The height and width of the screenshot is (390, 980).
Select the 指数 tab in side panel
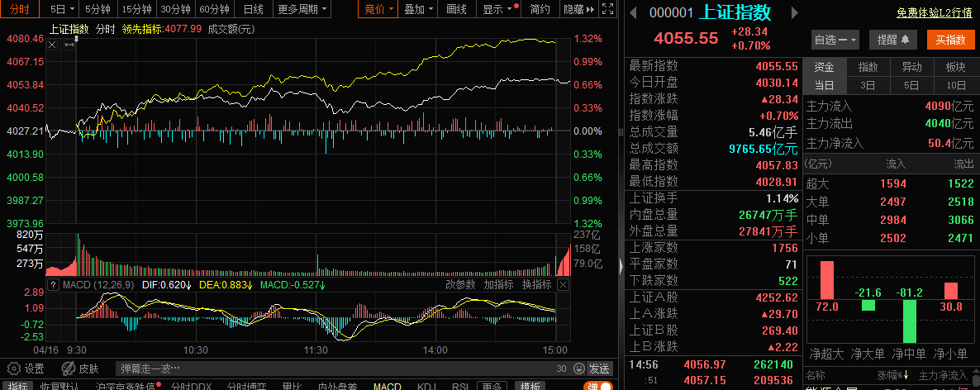point(868,67)
